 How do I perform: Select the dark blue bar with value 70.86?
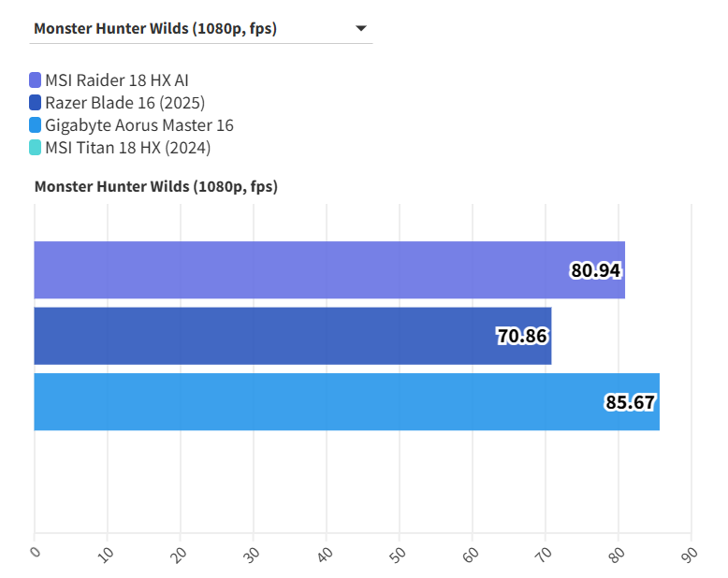coord(293,336)
